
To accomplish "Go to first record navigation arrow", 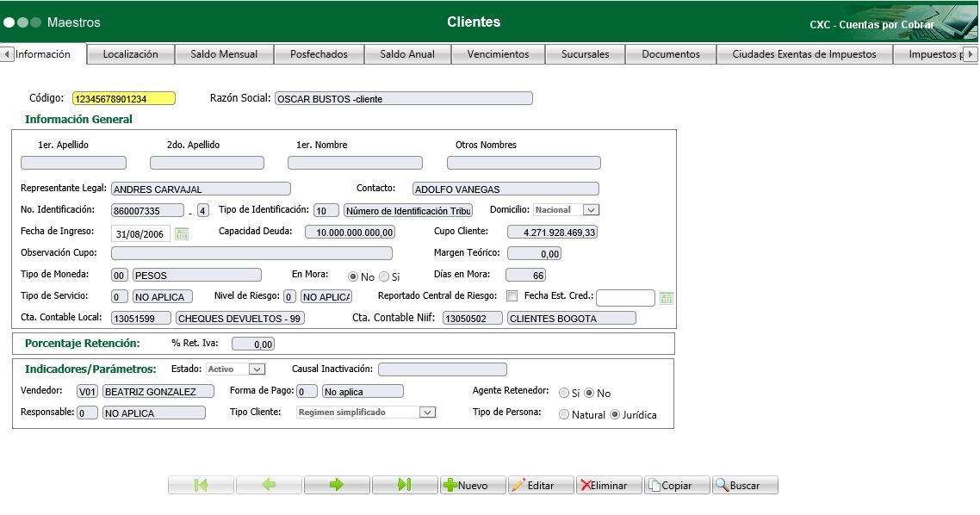I will click(x=201, y=485).
